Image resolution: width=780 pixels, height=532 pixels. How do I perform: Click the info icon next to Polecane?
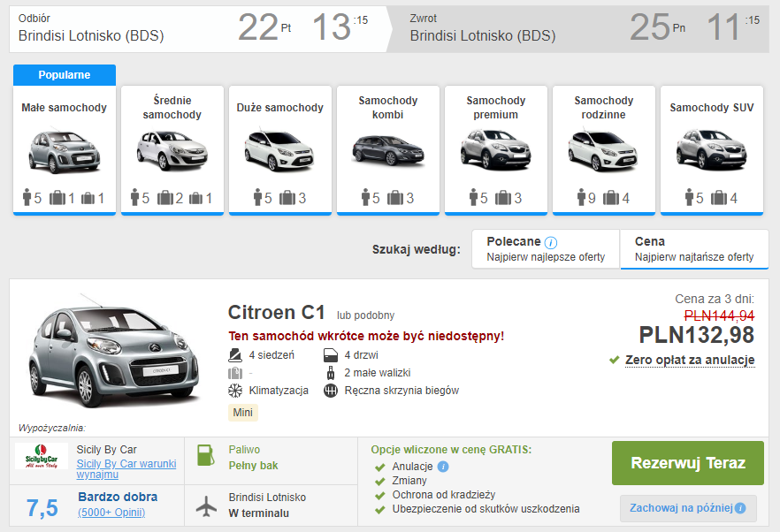[x=551, y=242]
